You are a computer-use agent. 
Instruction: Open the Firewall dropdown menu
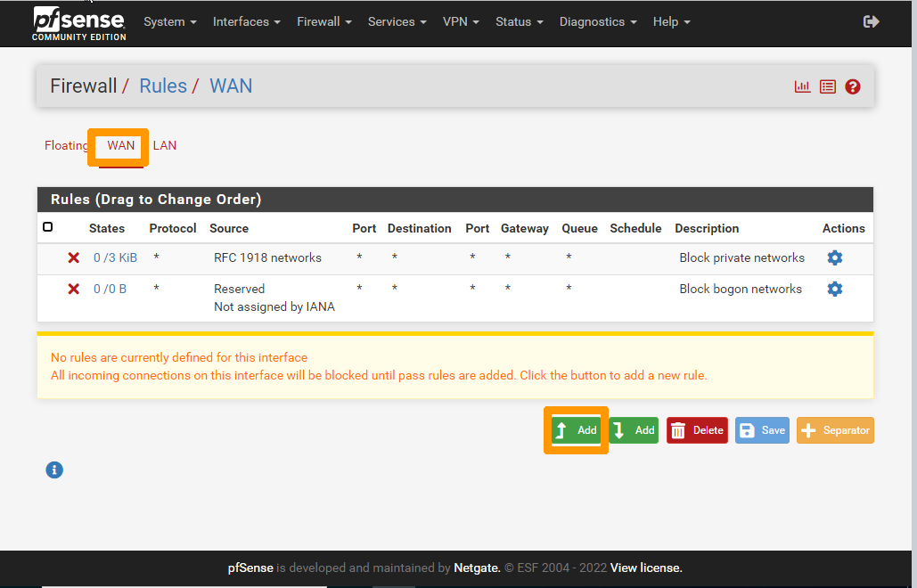click(x=323, y=21)
